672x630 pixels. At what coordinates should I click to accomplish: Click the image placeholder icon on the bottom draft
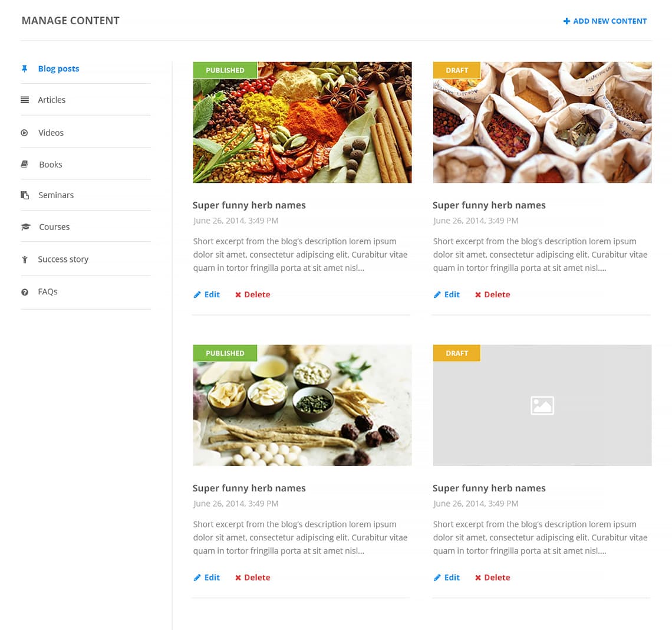point(542,405)
